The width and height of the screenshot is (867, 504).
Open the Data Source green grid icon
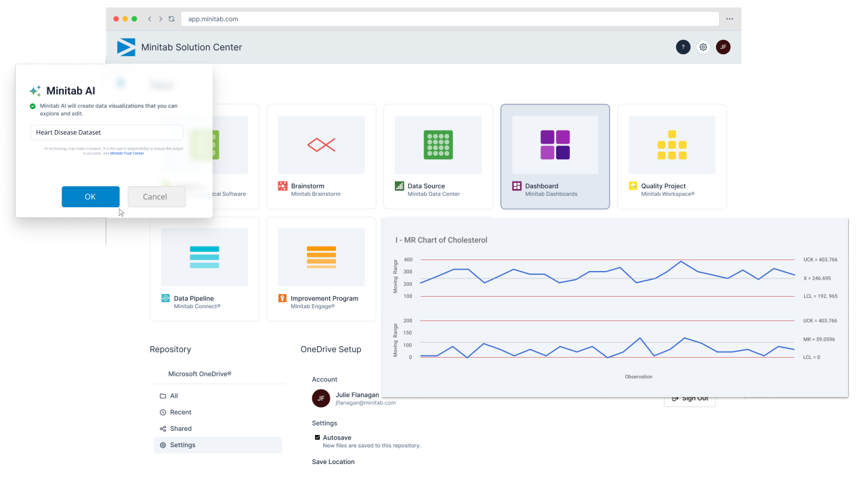coord(438,144)
